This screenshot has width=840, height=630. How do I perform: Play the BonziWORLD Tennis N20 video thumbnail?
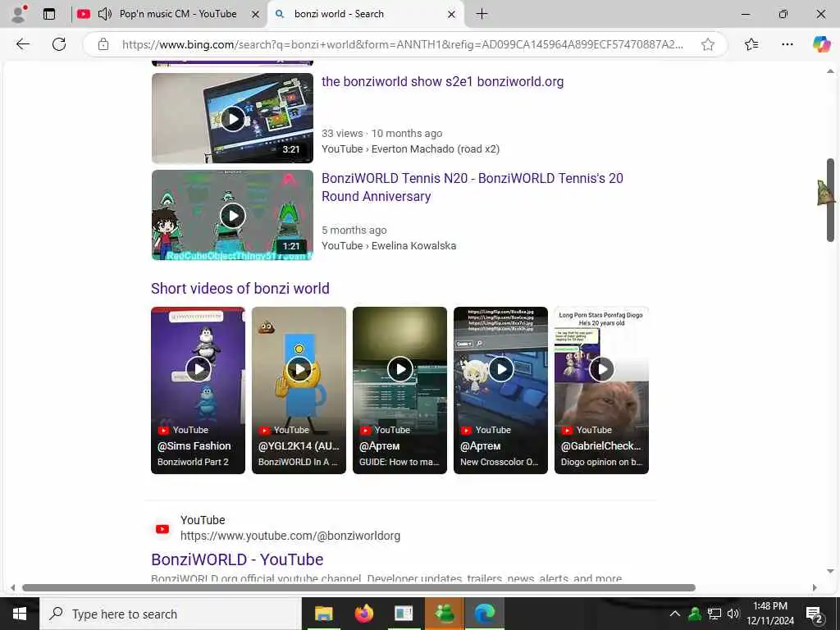(x=232, y=216)
